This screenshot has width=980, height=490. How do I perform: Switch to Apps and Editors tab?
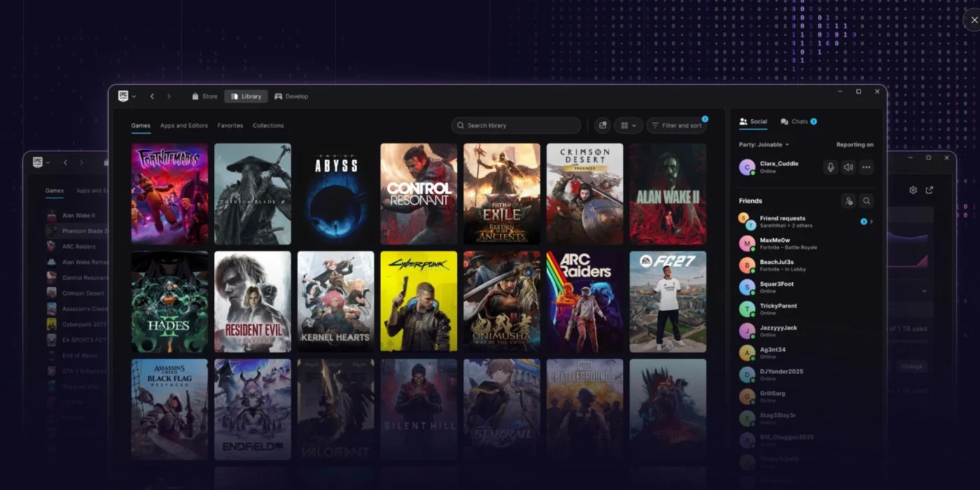pyautogui.click(x=184, y=126)
